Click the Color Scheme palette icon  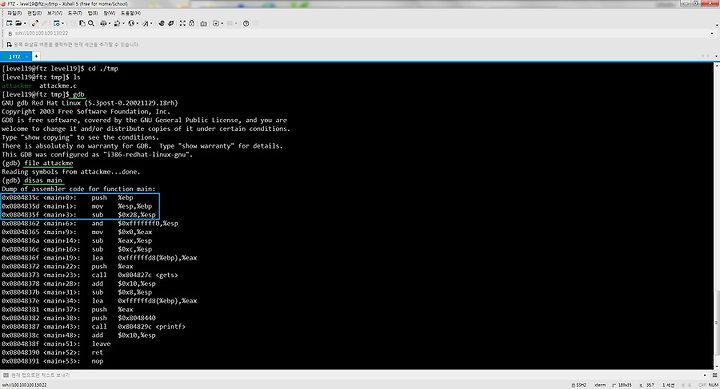pos(117,23)
